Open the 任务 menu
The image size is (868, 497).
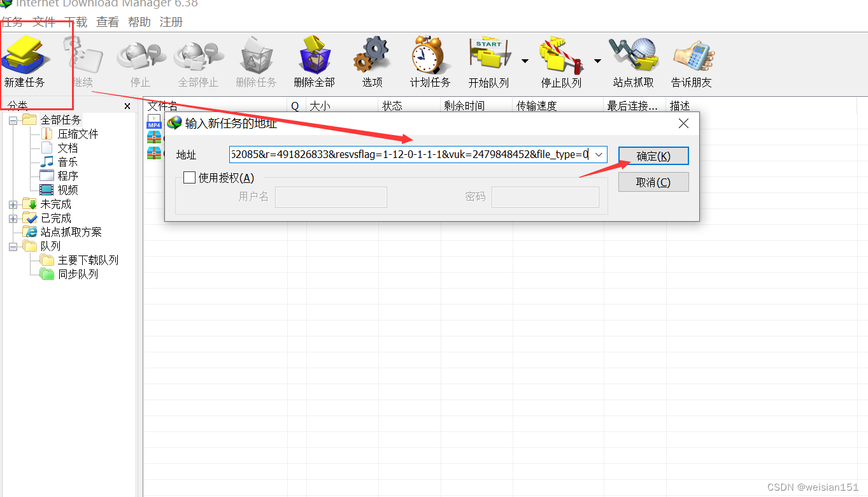11,22
